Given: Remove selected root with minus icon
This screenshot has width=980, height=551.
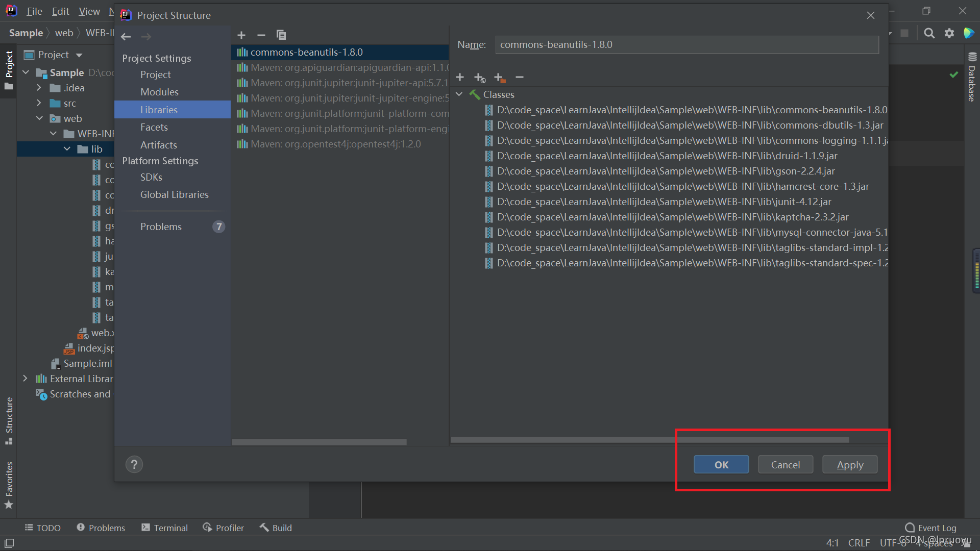Looking at the screenshot, I should pyautogui.click(x=520, y=77).
